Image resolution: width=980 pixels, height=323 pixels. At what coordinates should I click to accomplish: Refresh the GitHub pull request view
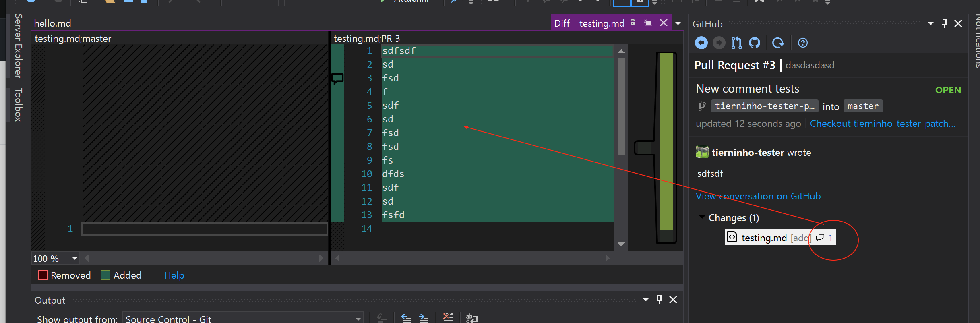[x=778, y=43]
